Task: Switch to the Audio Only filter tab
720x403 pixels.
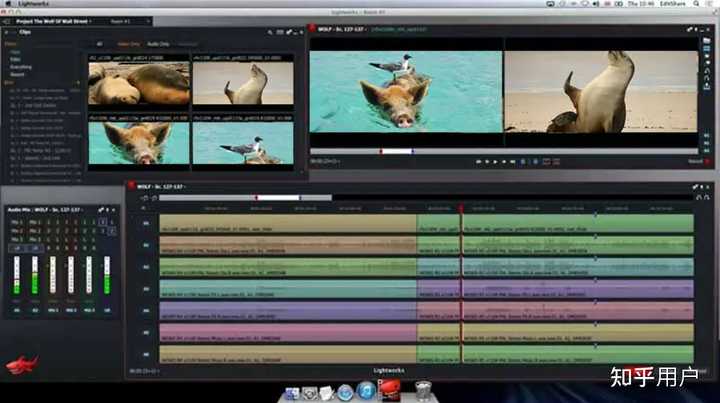Action: 158,44
